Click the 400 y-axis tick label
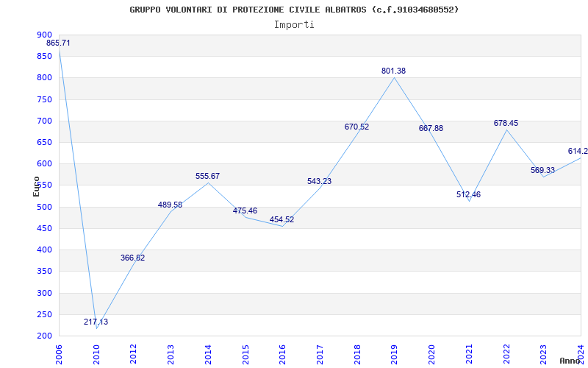 44,250
